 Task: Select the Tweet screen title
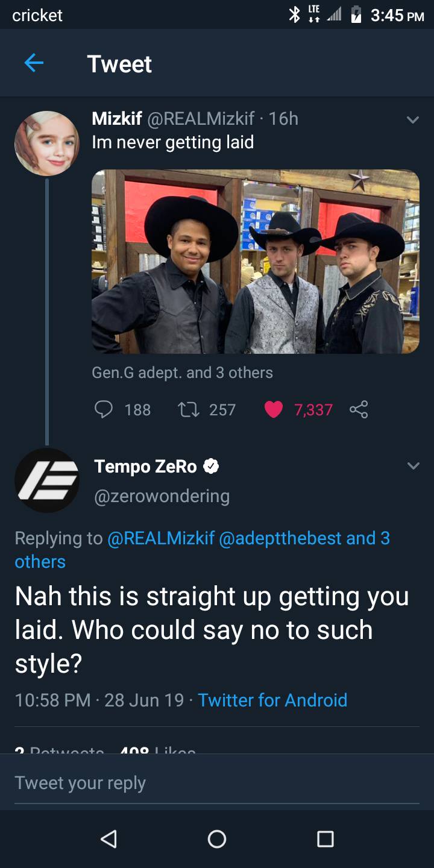coord(119,63)
